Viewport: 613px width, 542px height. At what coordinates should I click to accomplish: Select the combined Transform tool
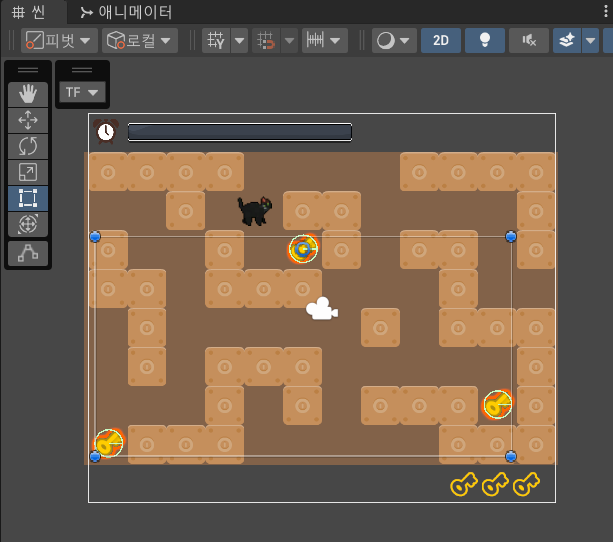coord(28,224)
